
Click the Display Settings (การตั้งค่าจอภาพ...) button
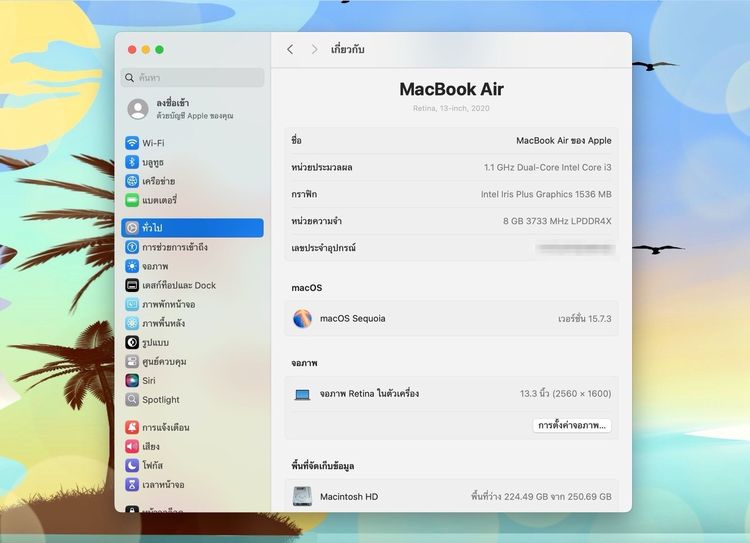pyautogui.click(x=572, y=425)
